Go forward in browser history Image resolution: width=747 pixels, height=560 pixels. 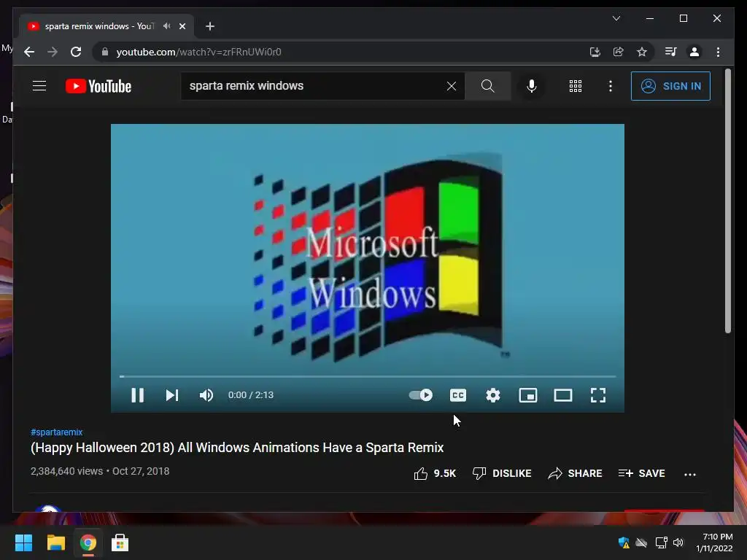click(x=53, y=52)
